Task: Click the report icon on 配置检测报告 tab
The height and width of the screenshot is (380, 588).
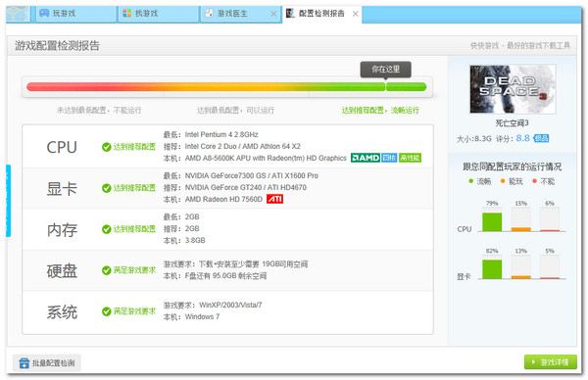Action: pos(290,13)
